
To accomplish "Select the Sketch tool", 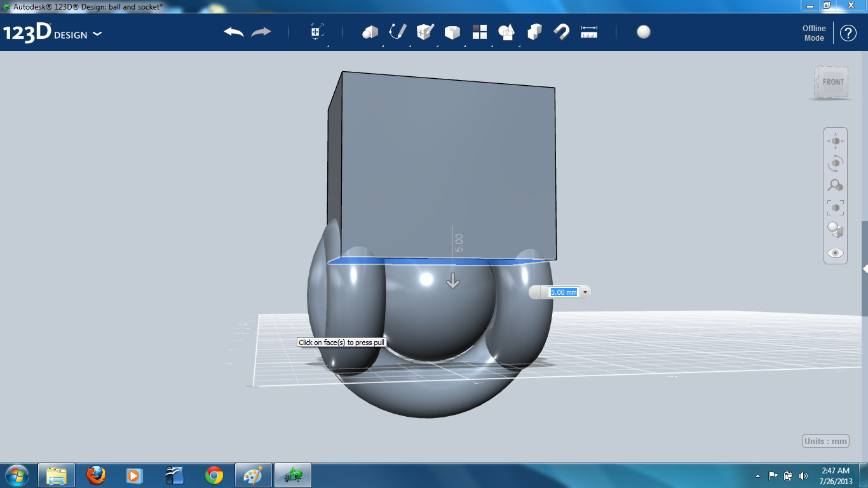I will click(x=397, y=32).
